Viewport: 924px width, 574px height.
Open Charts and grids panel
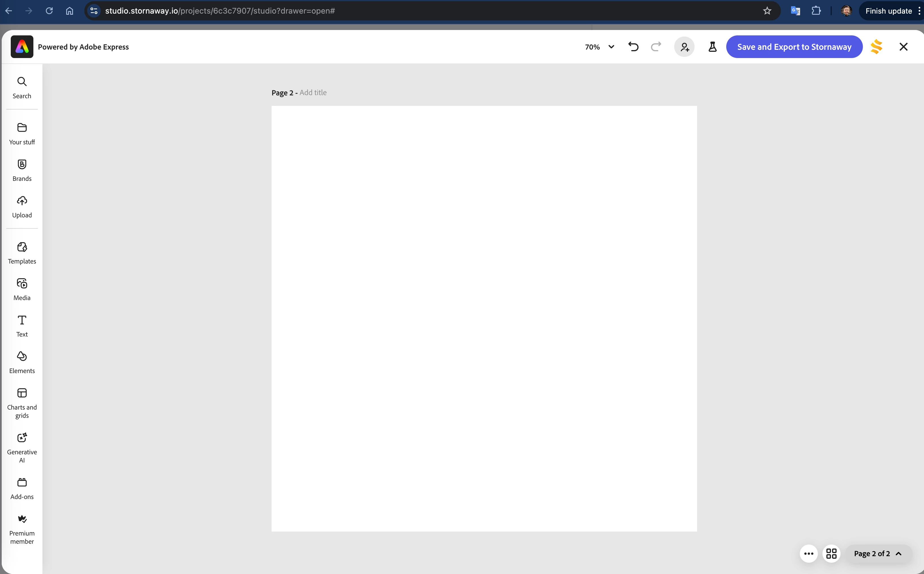[x=22, y=403]
